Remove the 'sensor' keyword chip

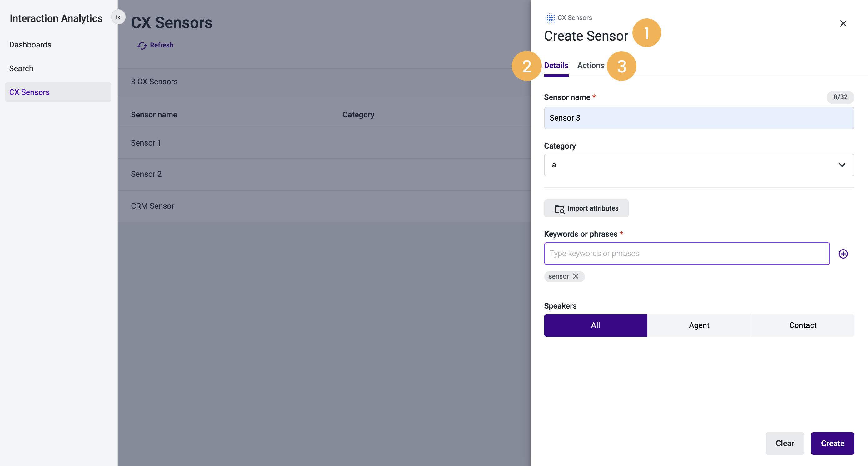click(576, 276)
